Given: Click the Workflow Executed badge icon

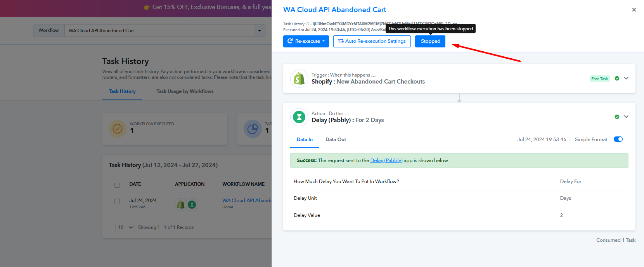Looking at the screenshot, I should pyautogui.click(x=118, y=129).
